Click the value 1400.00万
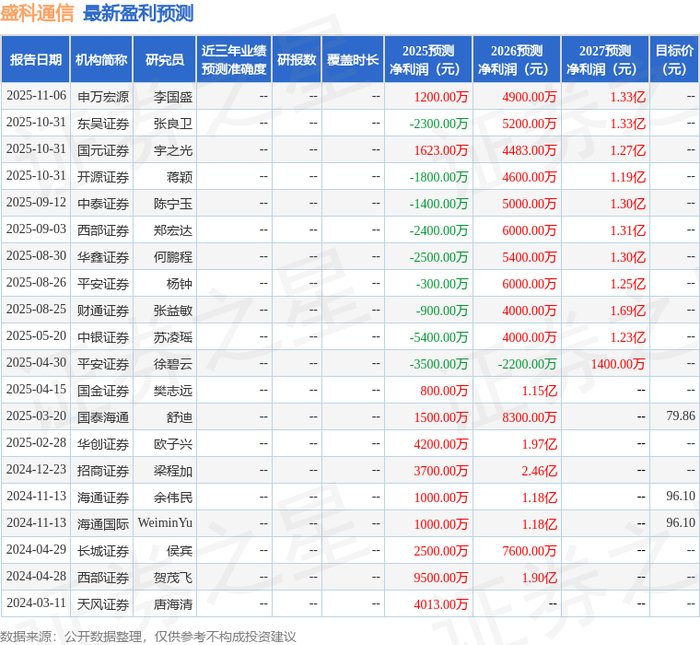The height and width of the screenshot is (645, 700). point(618,365)
